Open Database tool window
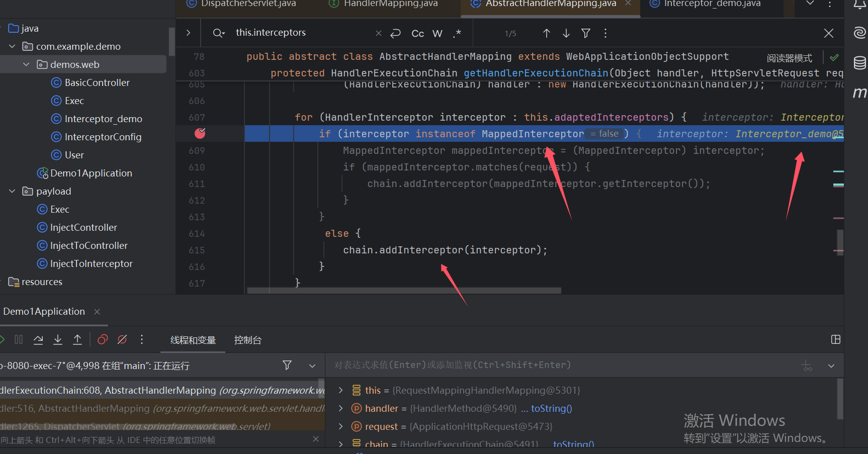Viewport: 868px width, 454px height. 859,63
